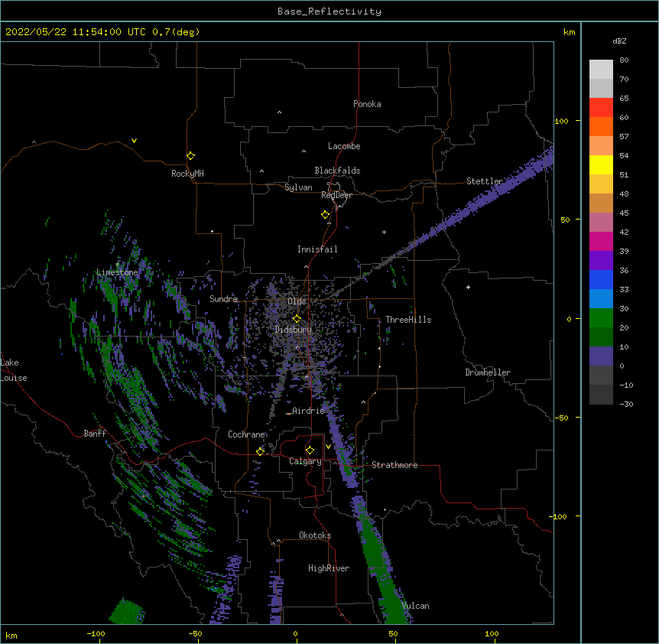
Task: Click the Didsbury label
Action: pyautogui.click(x=294, y=330)
